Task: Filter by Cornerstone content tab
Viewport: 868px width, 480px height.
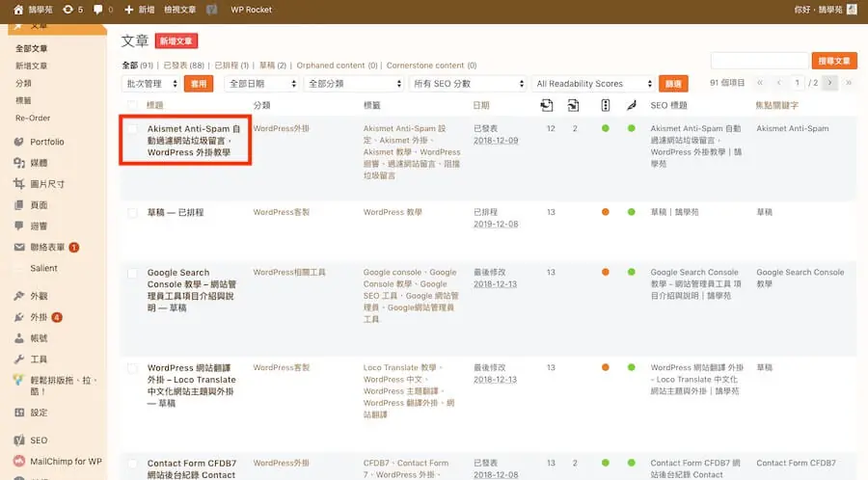Action: (x=431, y=66)
